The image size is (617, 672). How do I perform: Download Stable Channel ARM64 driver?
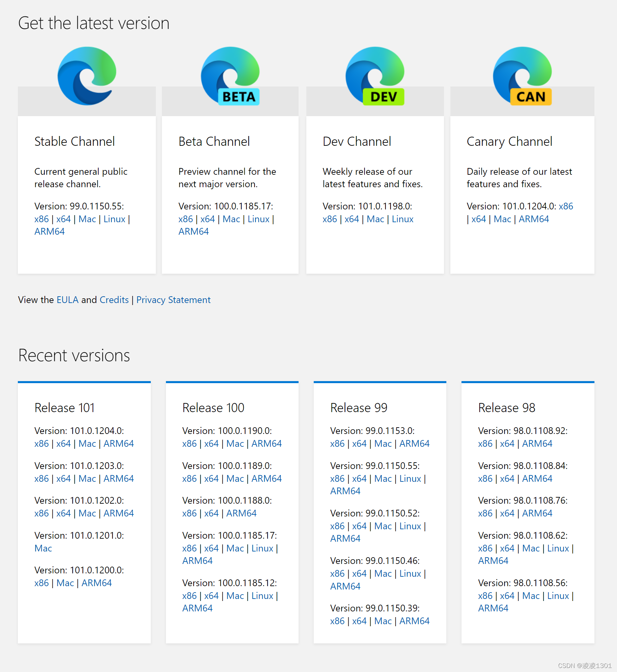pyautogui.click(x=49, y=232)
